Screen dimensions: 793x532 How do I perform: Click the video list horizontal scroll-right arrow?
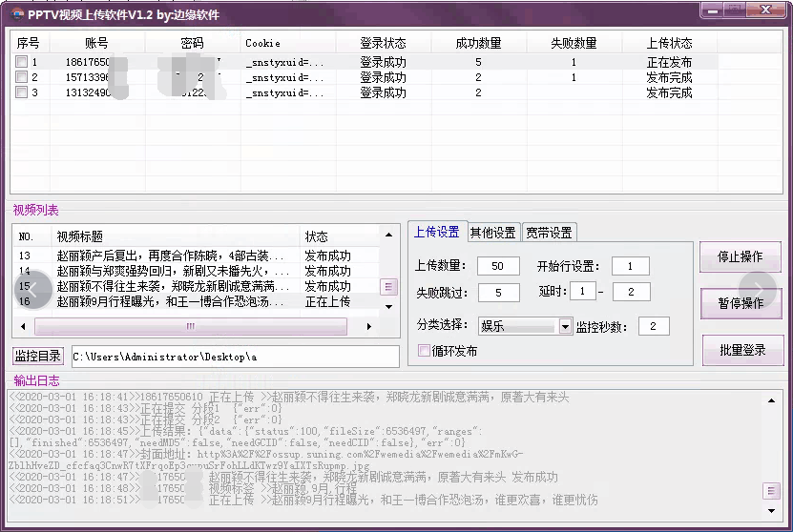tap(369, 326)
